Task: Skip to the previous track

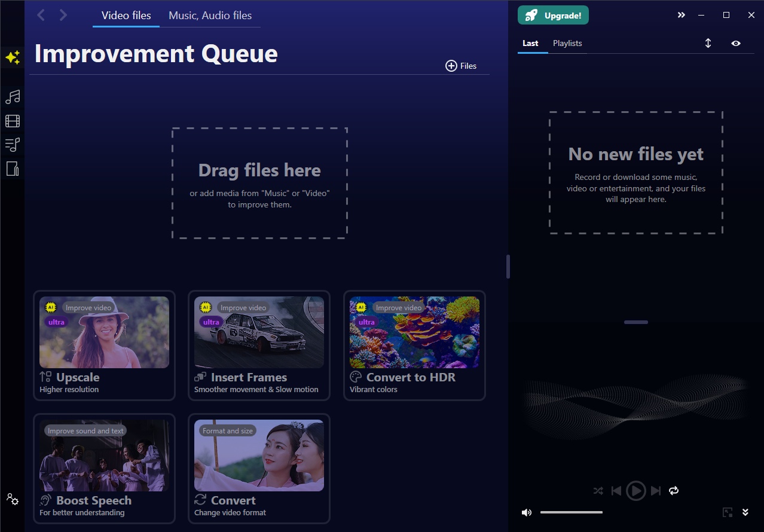Action: click(616, 491)
